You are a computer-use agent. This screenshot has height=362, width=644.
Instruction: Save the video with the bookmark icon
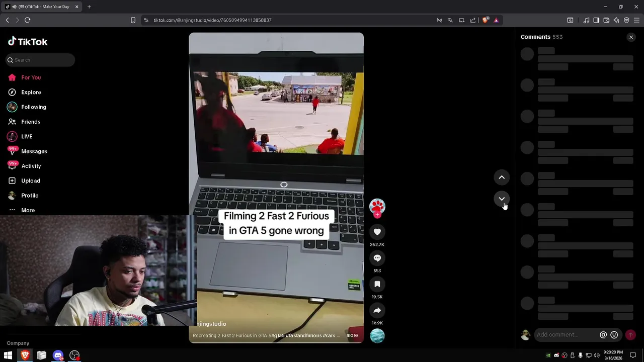tap(377, 284)
